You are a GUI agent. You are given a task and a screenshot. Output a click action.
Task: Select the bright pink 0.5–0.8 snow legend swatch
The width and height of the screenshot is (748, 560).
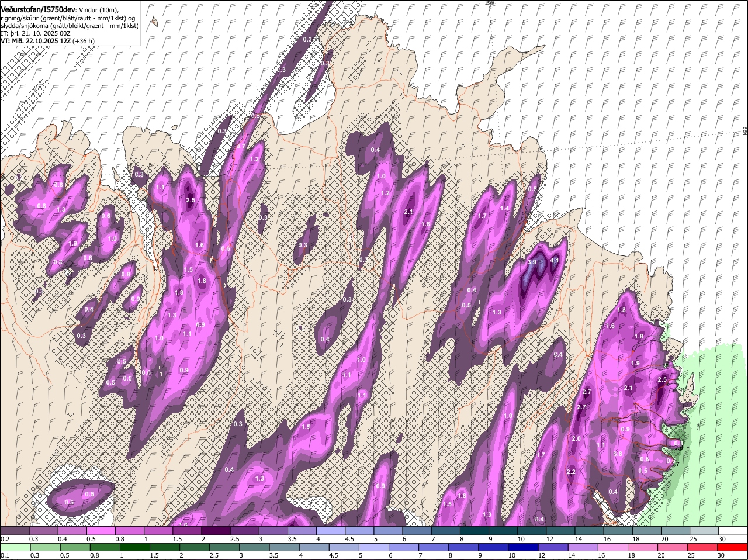[x=101, y=531]
